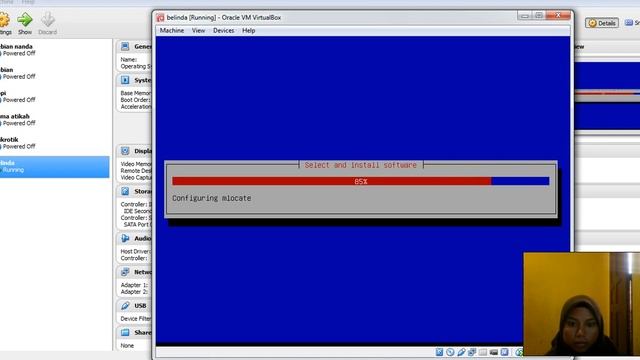Click the General section icon in details pane
The image size is (640, 360).
coord(125,47)
